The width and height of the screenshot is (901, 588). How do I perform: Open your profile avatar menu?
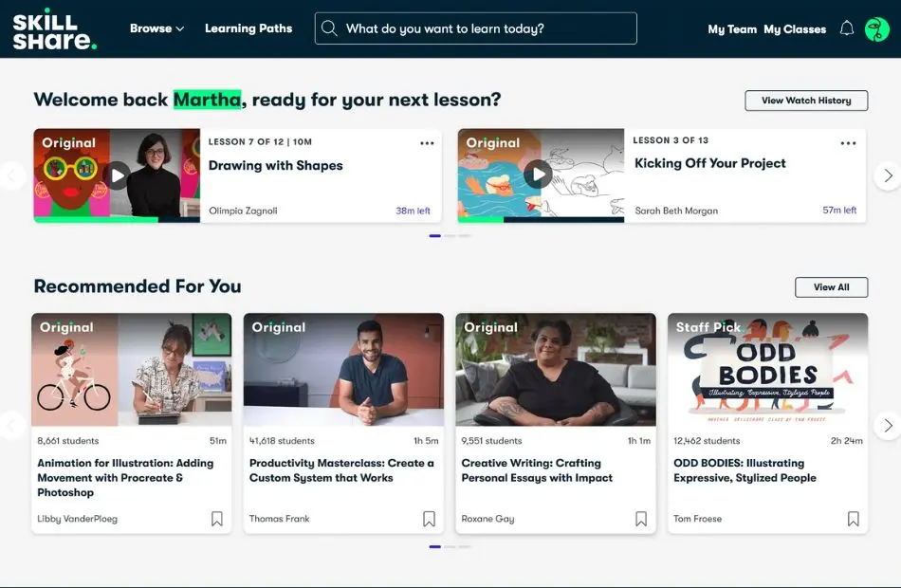point(875,28)
